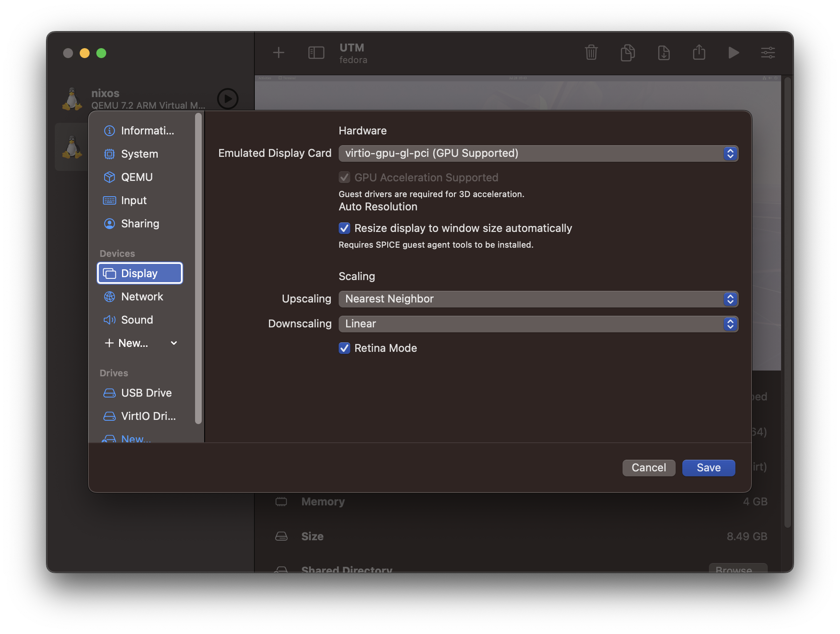
Task: Click the GPU Acceleration Supported checkbox
Action: 344,178
